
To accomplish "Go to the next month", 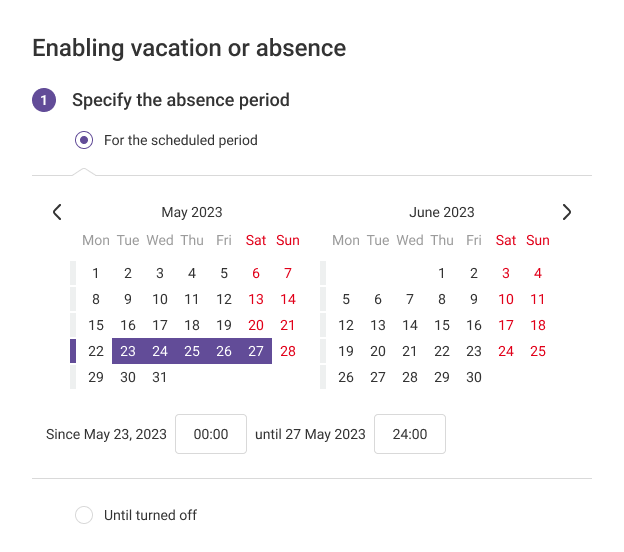I will [567, 212].
